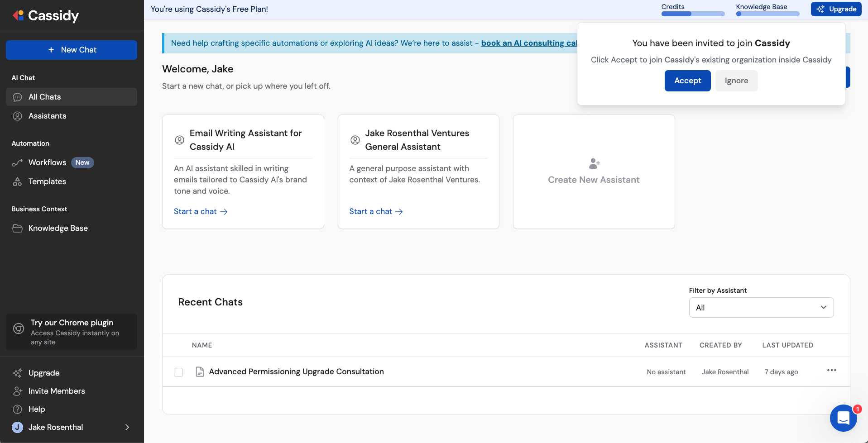Click the LAST UPDATED column header
The height and width of the screenshot is (443, 868).
coord(787,345)
